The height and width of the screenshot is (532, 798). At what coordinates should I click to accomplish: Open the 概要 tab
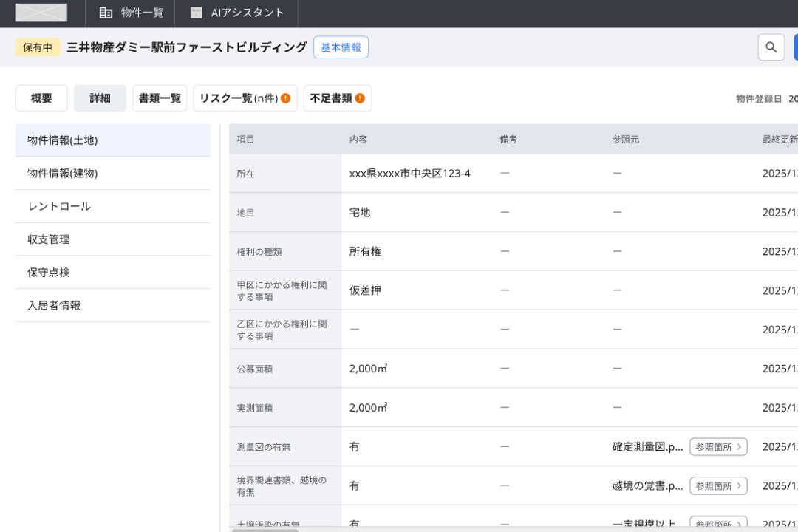[x=41, y=98]
